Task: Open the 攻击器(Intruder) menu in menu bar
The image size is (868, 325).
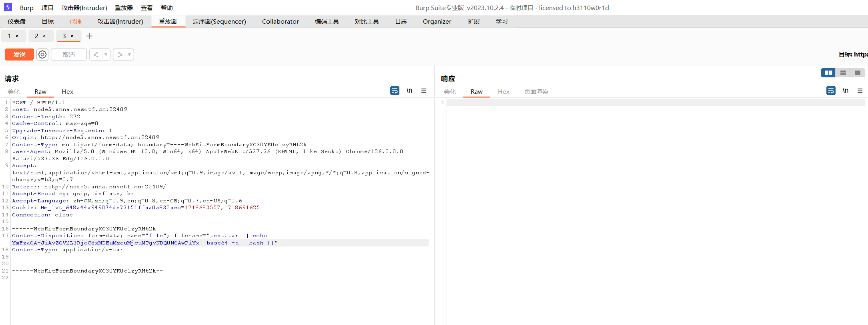Action: coord(84,8)
